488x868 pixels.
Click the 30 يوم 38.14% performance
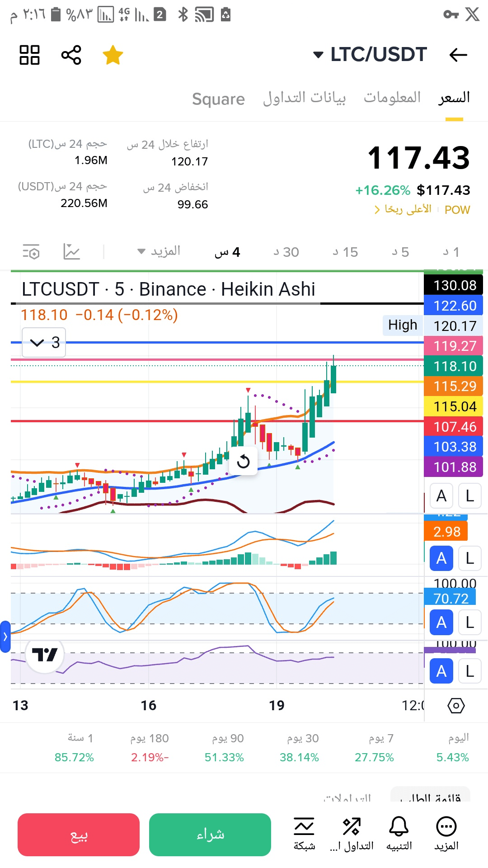(299, 748)
